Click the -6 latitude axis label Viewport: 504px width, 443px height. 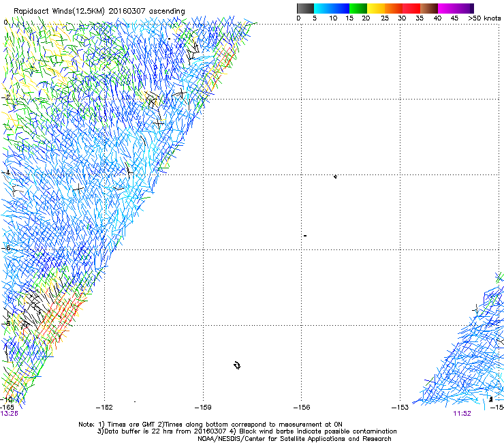[x=6, y=248]
